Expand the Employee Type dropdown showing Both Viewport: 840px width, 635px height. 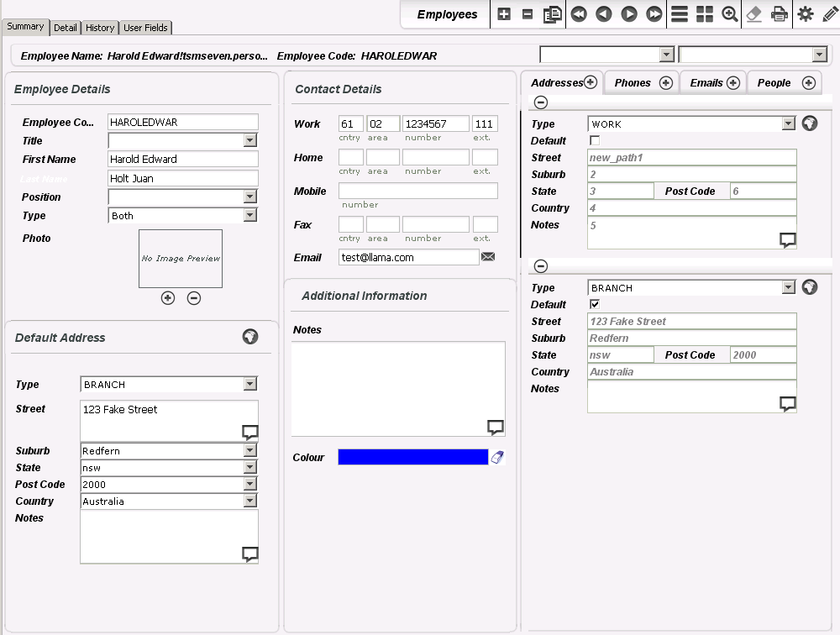point(249,216)
